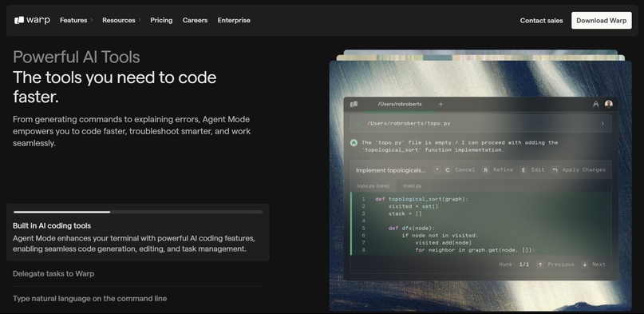Click the Warp icon in terminal window

click(354, 105)
